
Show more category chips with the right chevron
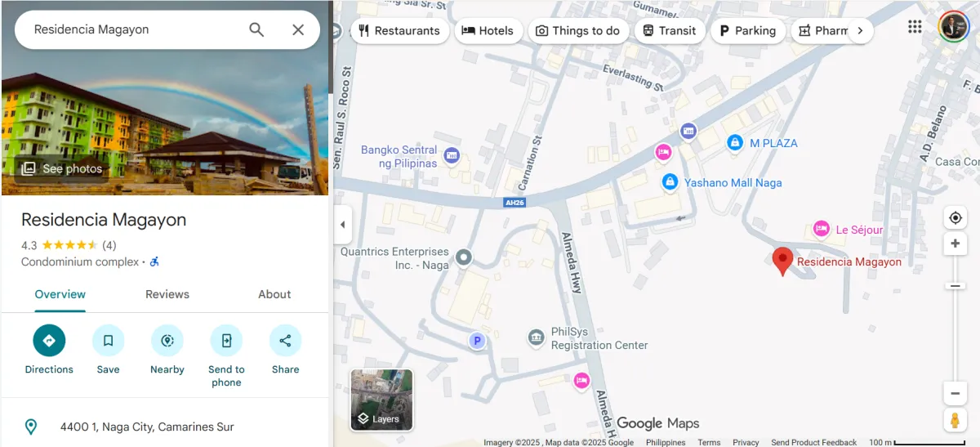860,31
